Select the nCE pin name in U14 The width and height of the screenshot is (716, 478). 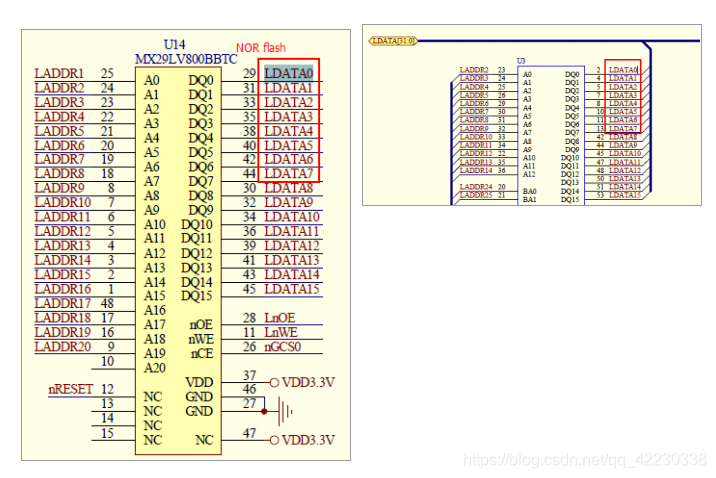click(201, 354)
